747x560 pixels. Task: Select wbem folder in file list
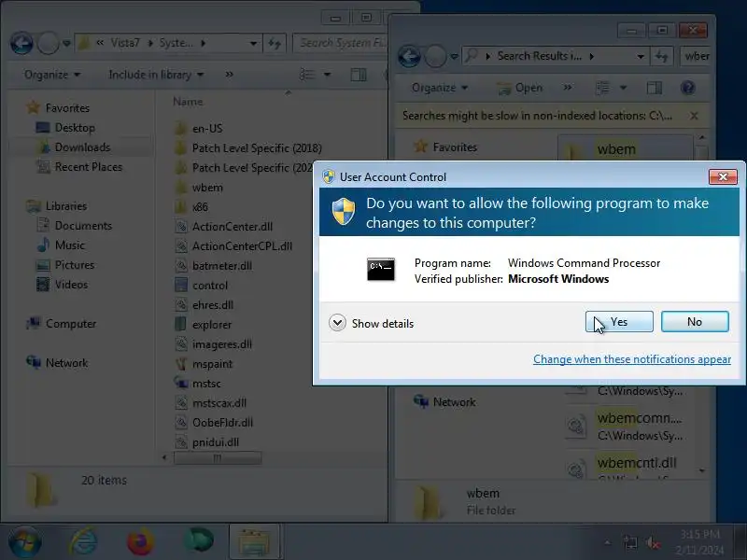[x=199, y=188]
